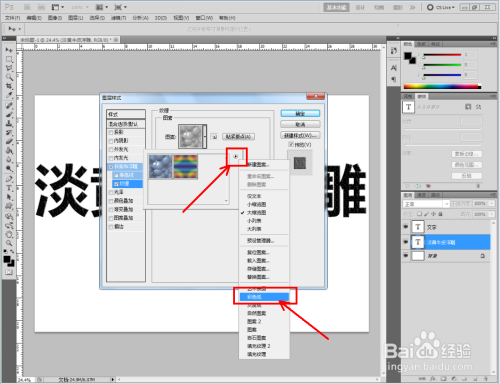Select the Path Selection tool
This screenshot has height=384, width=500.
9,197
